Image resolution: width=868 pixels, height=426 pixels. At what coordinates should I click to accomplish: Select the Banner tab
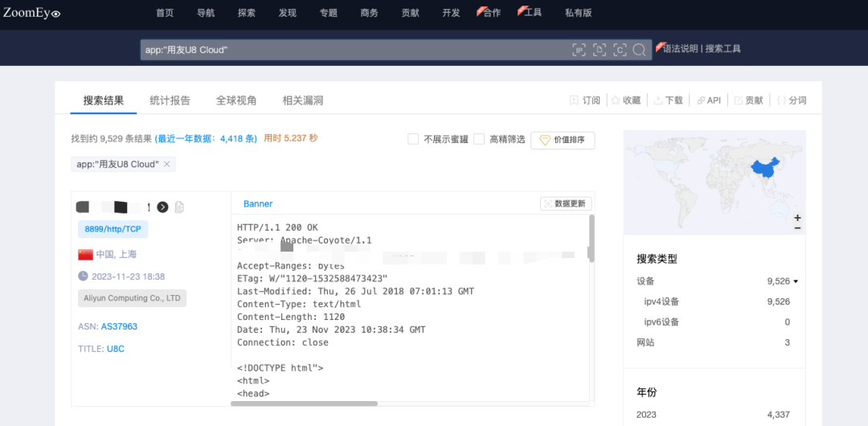pos(258,204)
